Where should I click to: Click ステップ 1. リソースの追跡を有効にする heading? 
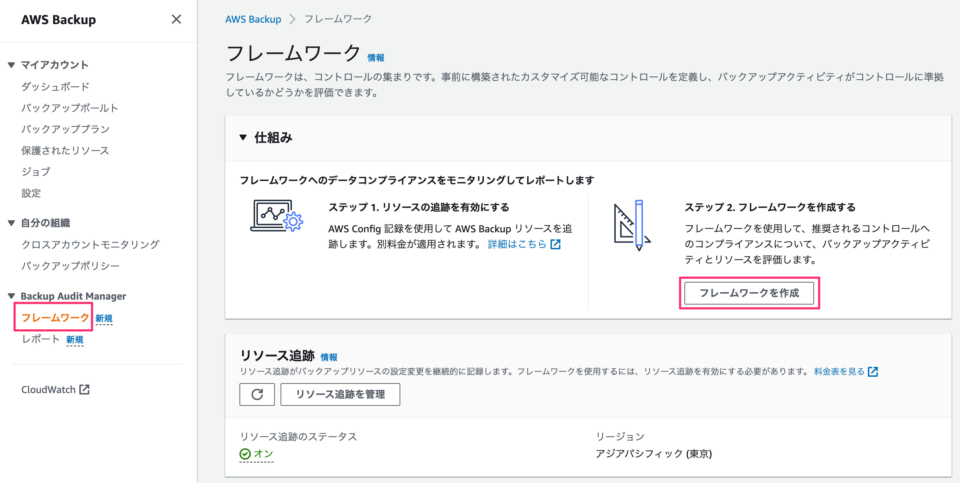pos(419,207)
